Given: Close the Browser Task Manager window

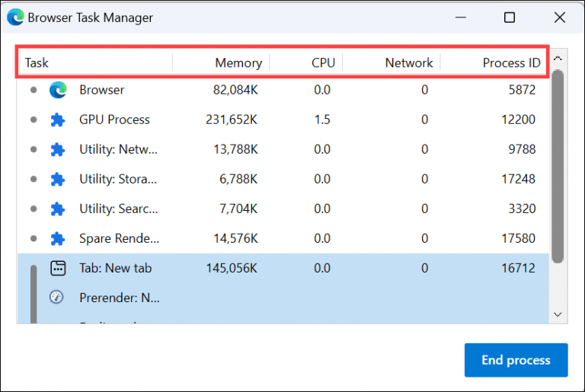Looking at the screenshot, I should coord(560,18).
